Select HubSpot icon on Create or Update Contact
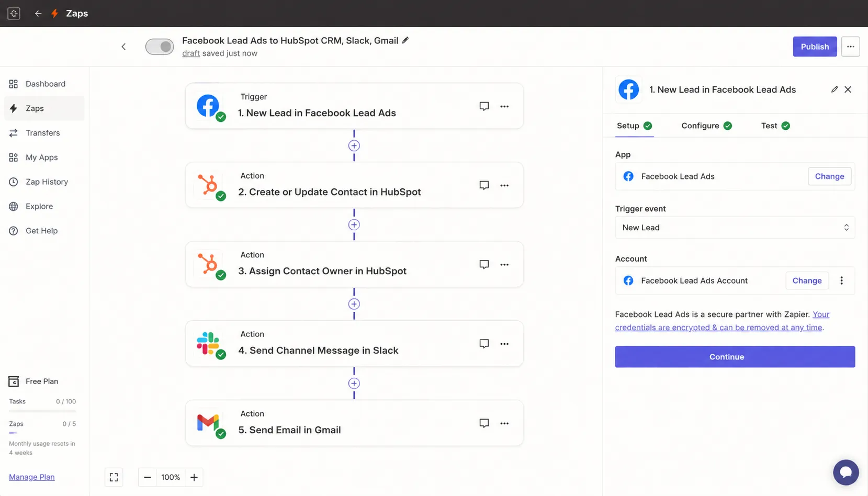The height and width of the screenshot is (496, 868). 208,185
